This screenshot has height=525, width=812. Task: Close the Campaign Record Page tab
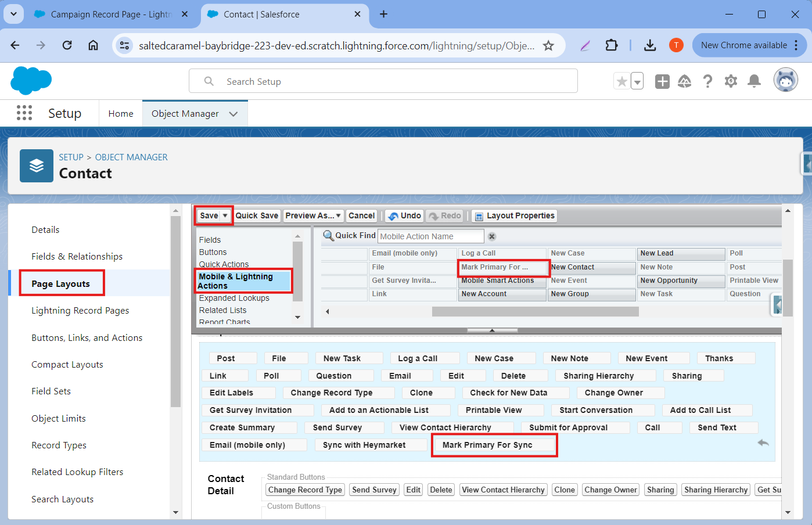click(185, 14)
